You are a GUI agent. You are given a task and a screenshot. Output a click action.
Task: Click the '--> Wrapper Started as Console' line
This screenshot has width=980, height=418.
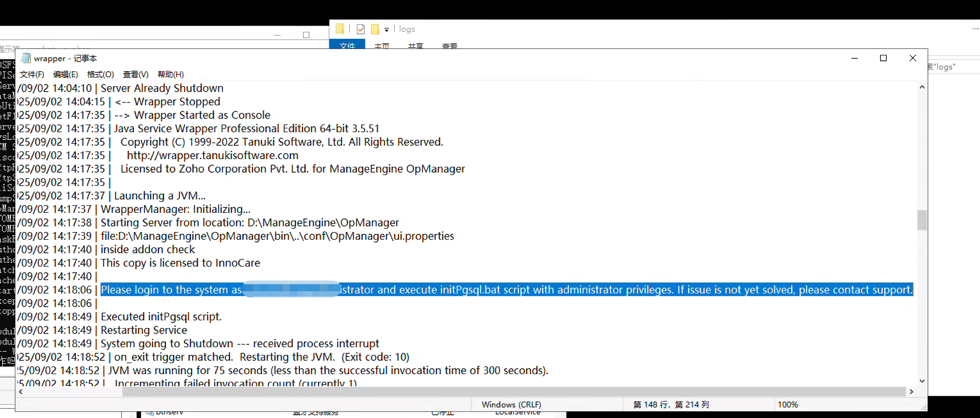point(192,115)
